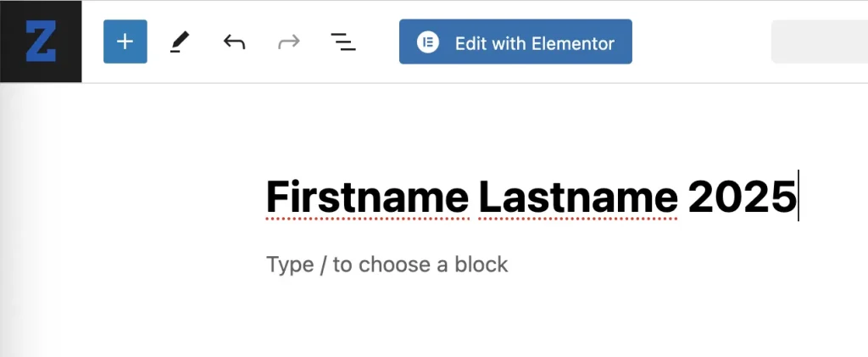Image resolution: width=868 pixels, height=357 pixels.
Task: Click the word "block" in the placeholder text
Action: tap(481, 265)
